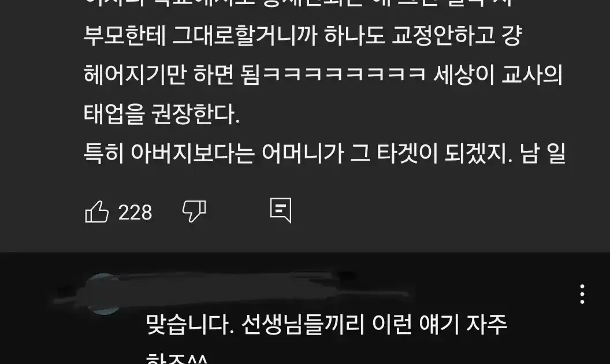Tap the line starting with 특히 아버지보다는
This screenshot has width=610, height=364.
325,153
